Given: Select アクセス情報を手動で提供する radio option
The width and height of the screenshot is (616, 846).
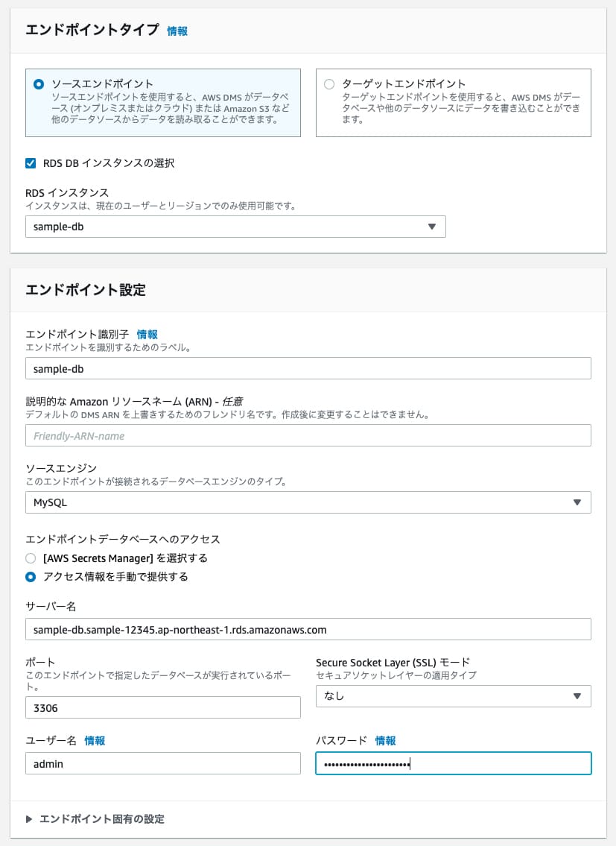Looking at the screenshot, I should coord(31,577).
